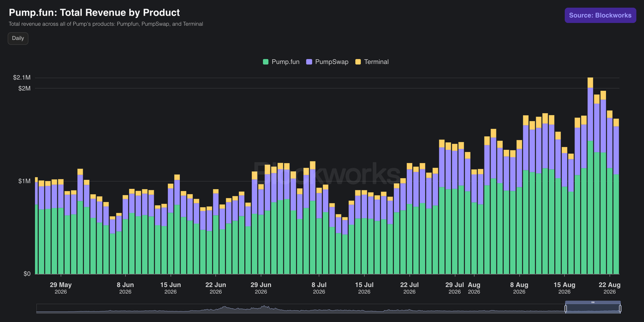The height and width of the screenshot is (322, 644).
Task: Click the 15 Jun x-axis label
Action: pos(171,288)
